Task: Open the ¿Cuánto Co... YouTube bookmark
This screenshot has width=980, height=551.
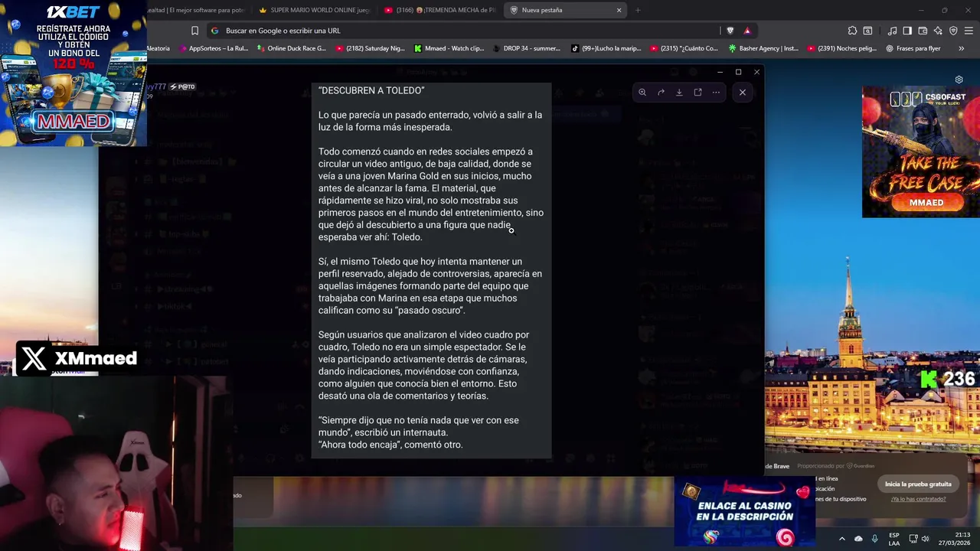Action: tap(684, 48)
